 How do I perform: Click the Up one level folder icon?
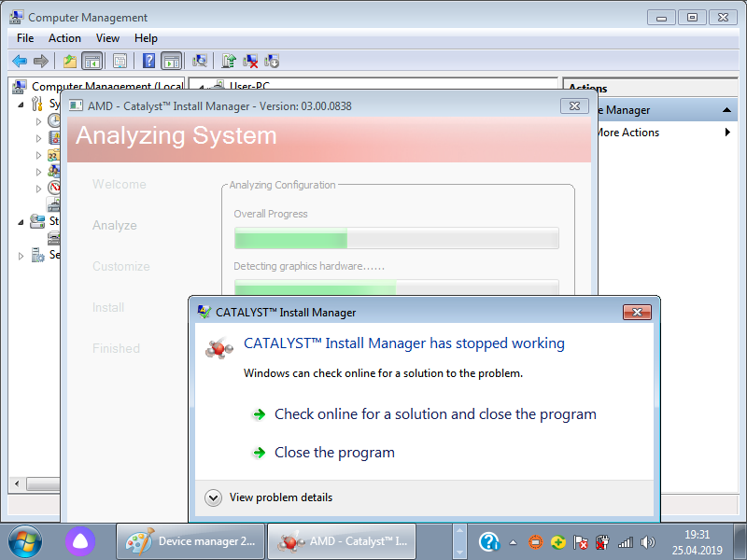click(70, 61)
